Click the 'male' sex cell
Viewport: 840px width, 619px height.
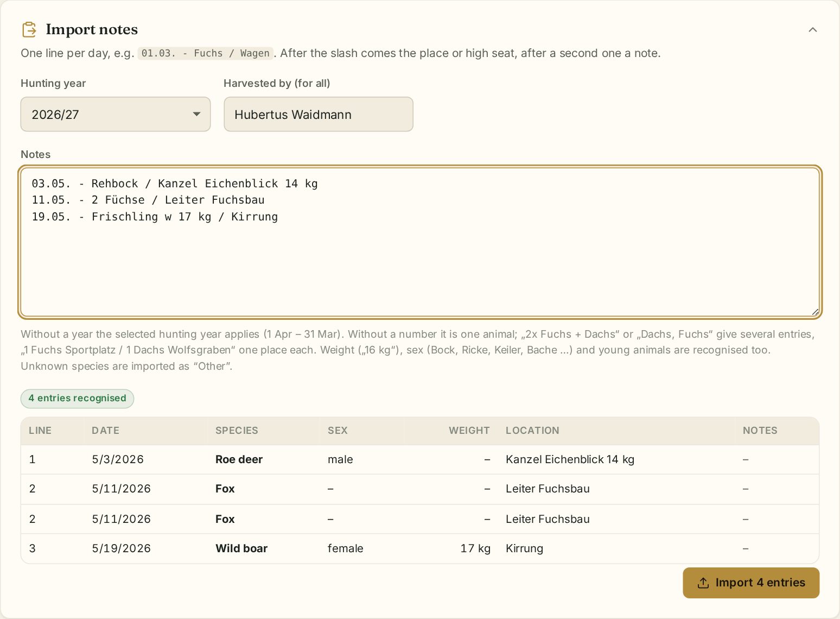[x=340, y=459]
